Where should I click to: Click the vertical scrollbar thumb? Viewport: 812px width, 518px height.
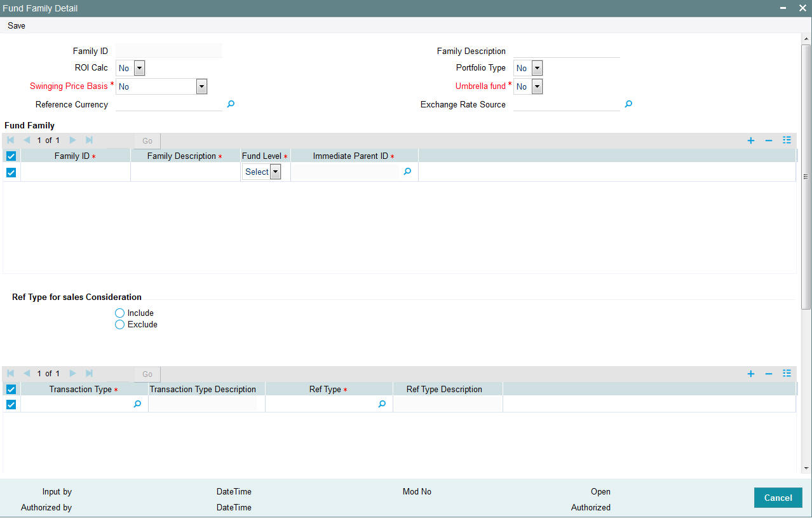point(806,177)
